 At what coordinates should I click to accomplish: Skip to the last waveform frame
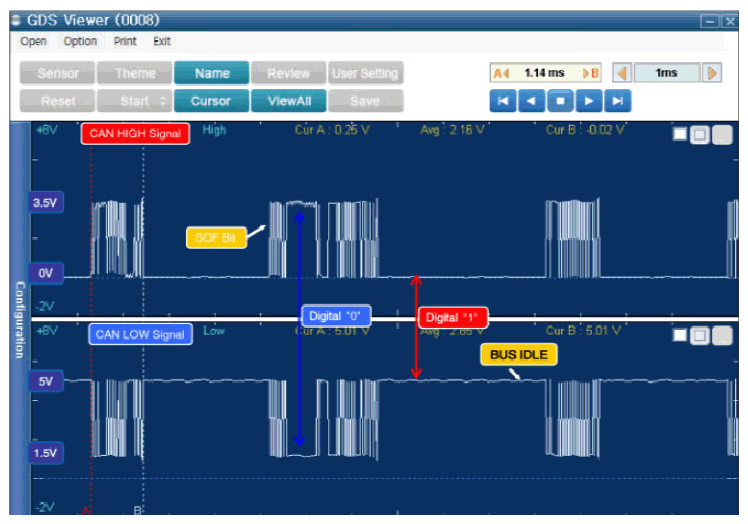618,101
